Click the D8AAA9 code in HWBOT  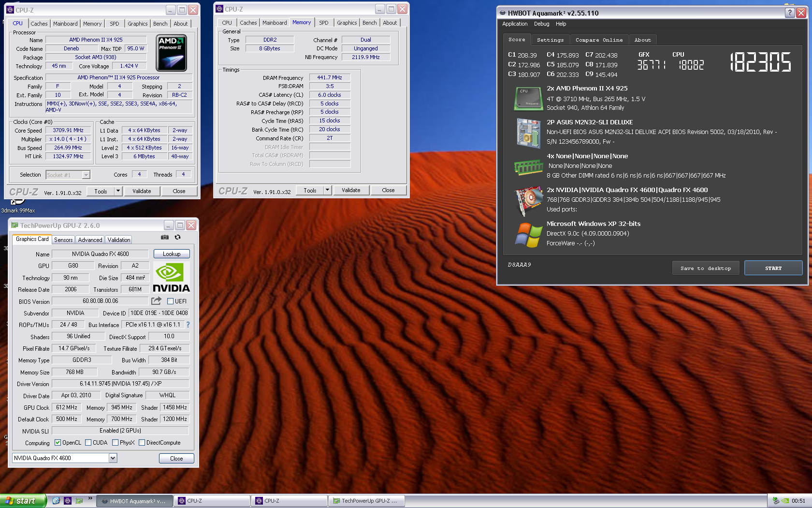(x=519, y=265)
